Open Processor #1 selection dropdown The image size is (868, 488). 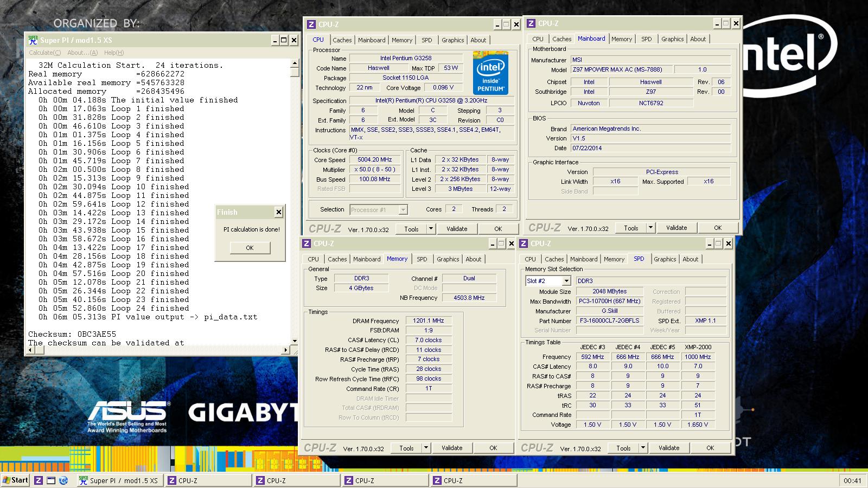pos(403,210)
